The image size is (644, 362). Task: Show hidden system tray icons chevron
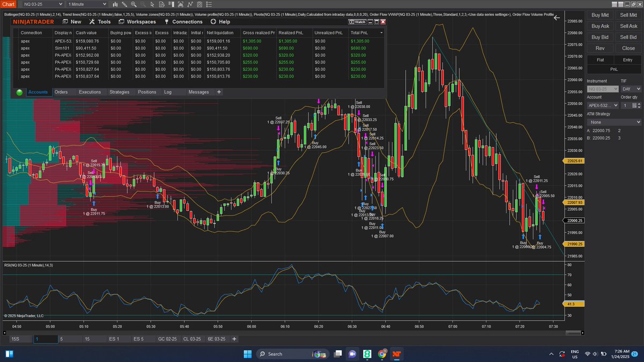point(552,354)
